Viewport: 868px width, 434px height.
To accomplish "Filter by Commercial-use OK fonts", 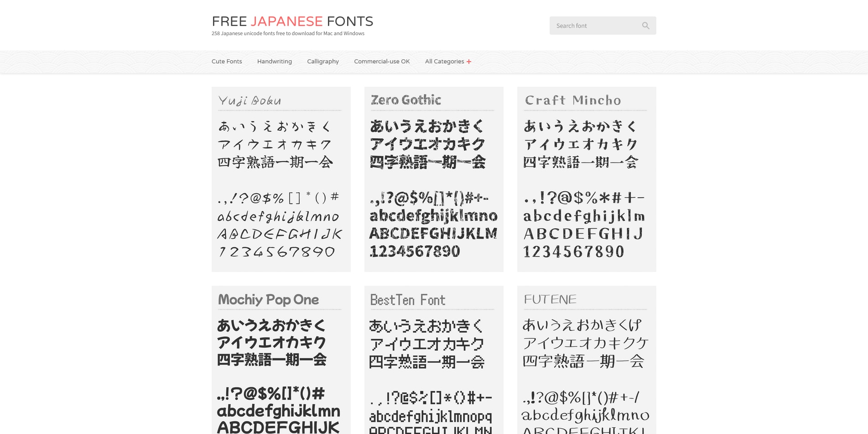I will [x=382, y=61].
